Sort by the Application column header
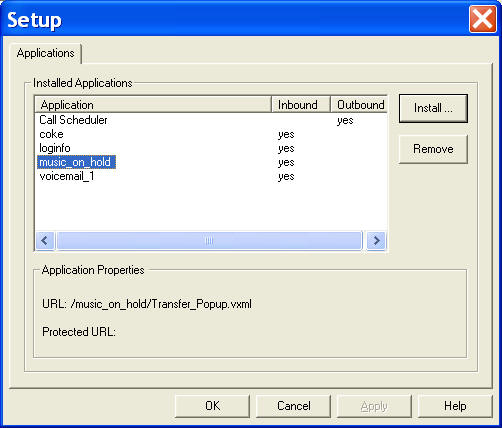 coord(153,105)
